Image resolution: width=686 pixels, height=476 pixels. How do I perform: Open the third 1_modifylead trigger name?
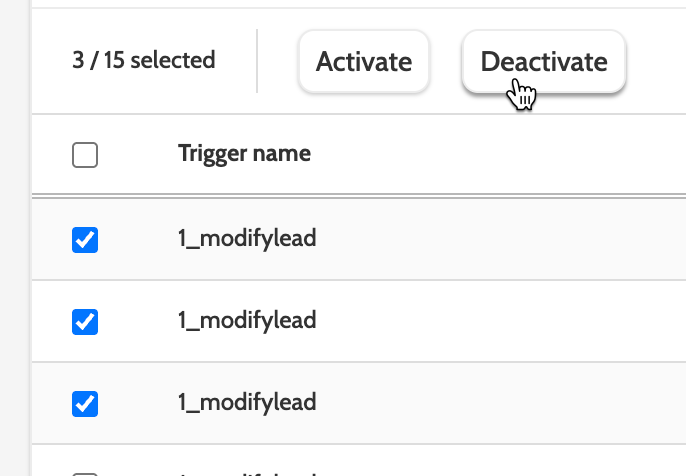(247, 402)
